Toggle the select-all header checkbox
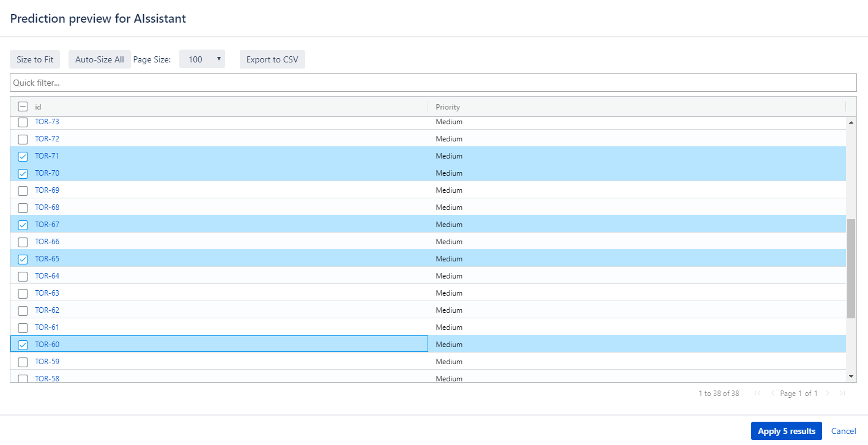 pos(23,107)
